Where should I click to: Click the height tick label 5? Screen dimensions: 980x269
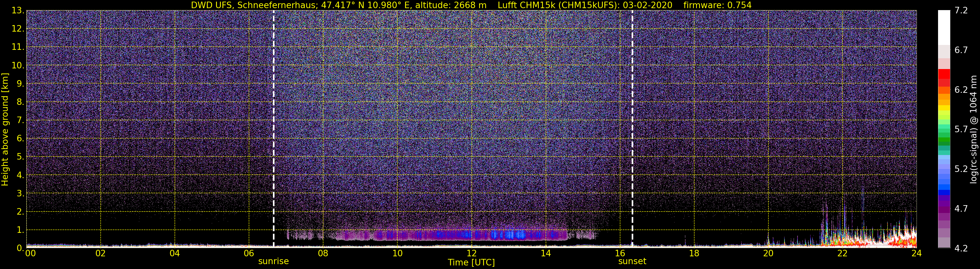20,157
